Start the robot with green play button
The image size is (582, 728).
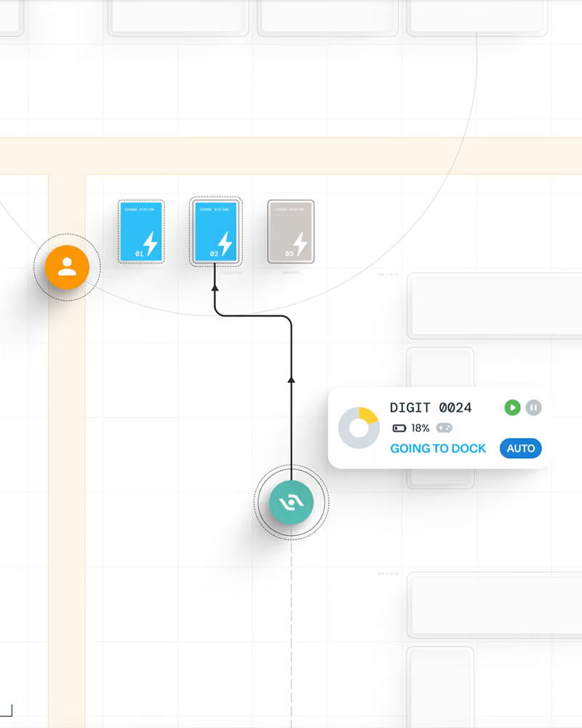(512, 408)
